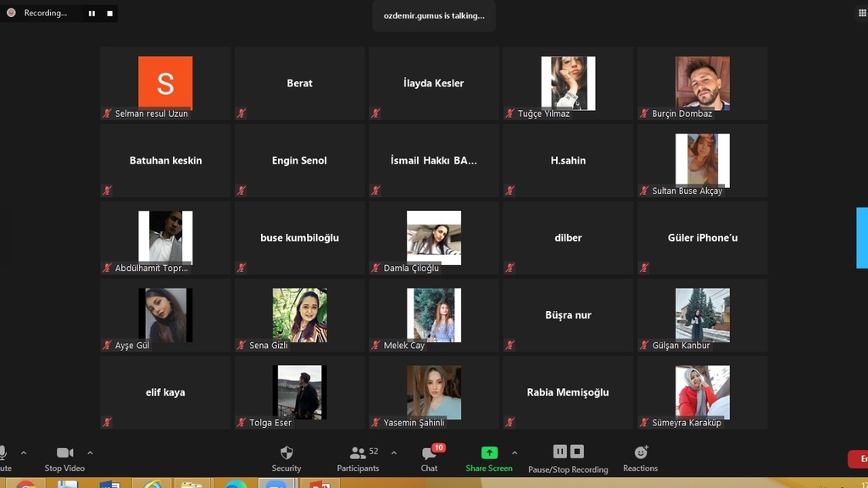Click muted mic icon on Güler iPhone'u tile

644,268
